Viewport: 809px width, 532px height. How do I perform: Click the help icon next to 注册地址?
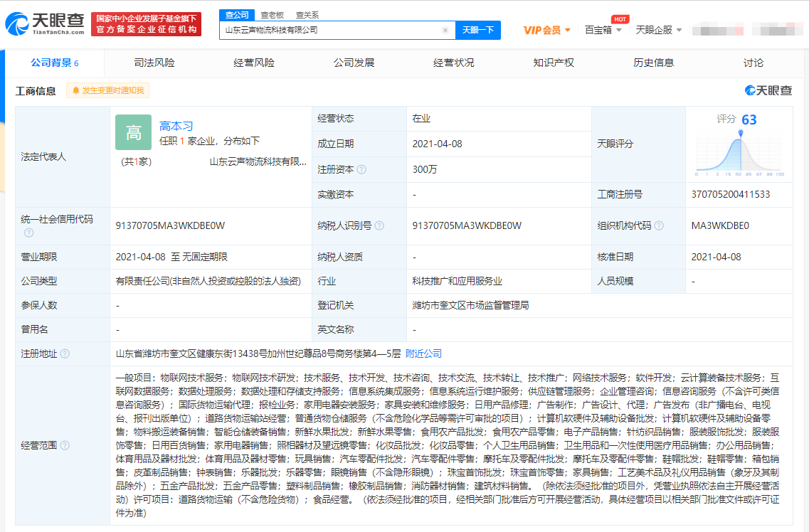coord(65,353)
